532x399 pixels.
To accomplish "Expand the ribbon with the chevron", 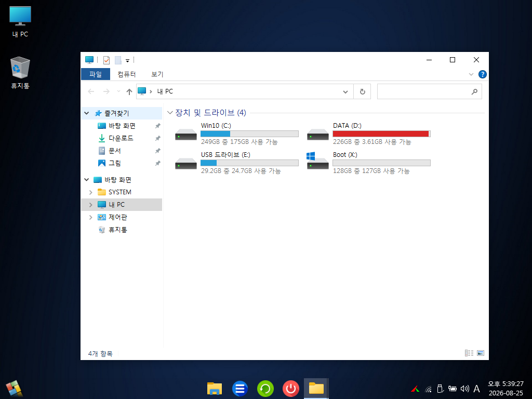I will tap(471, 74).
